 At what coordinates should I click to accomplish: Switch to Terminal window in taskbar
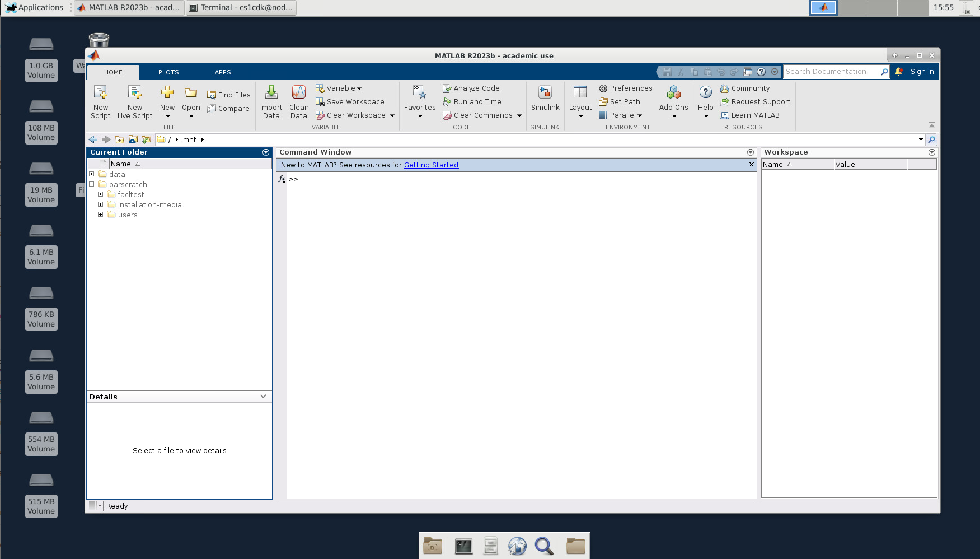[x=241, y=8]
